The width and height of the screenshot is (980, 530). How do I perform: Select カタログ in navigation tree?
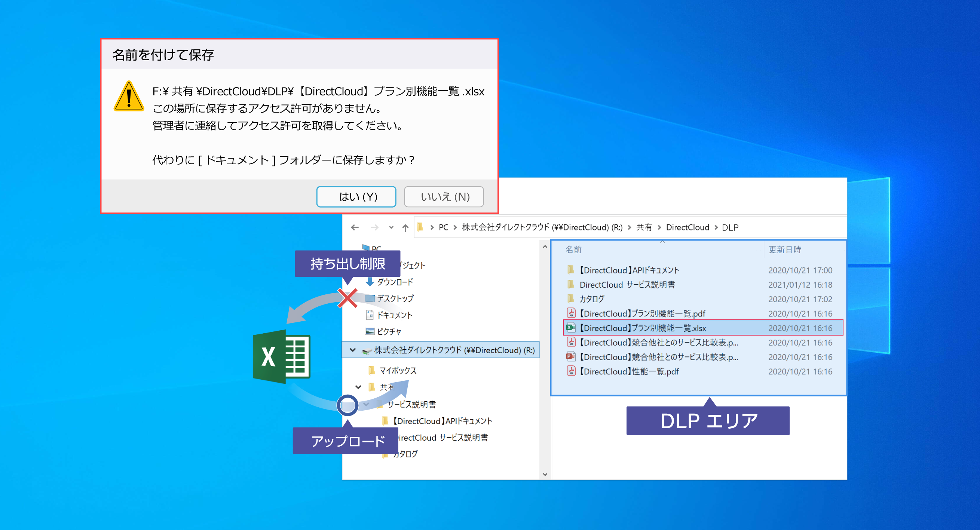click(x=405, y=454)
